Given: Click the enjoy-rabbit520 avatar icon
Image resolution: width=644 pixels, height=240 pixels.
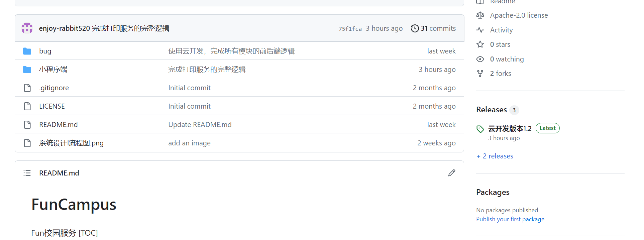Looking at the screenshot, I should [x=27, y=28].
